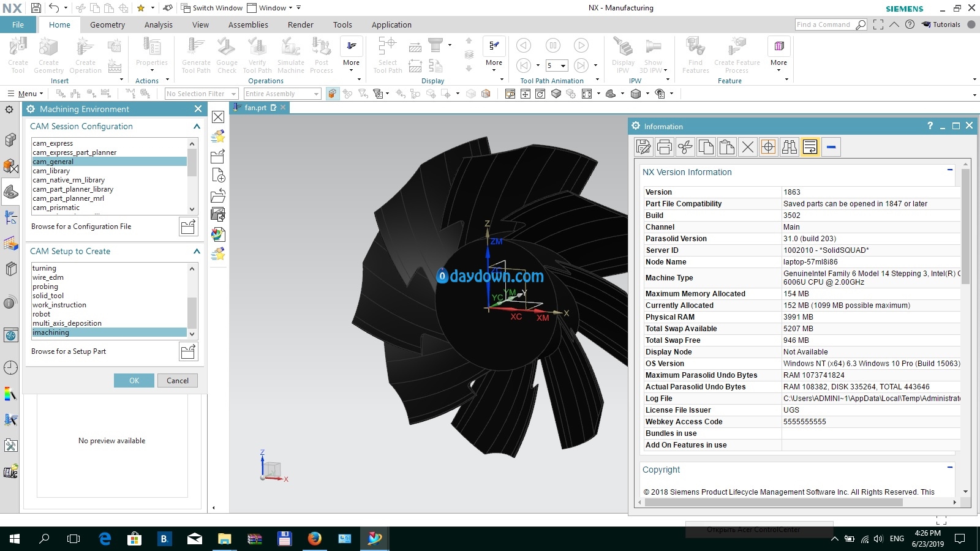Click the Save As icon in Information window

point(644,147)
